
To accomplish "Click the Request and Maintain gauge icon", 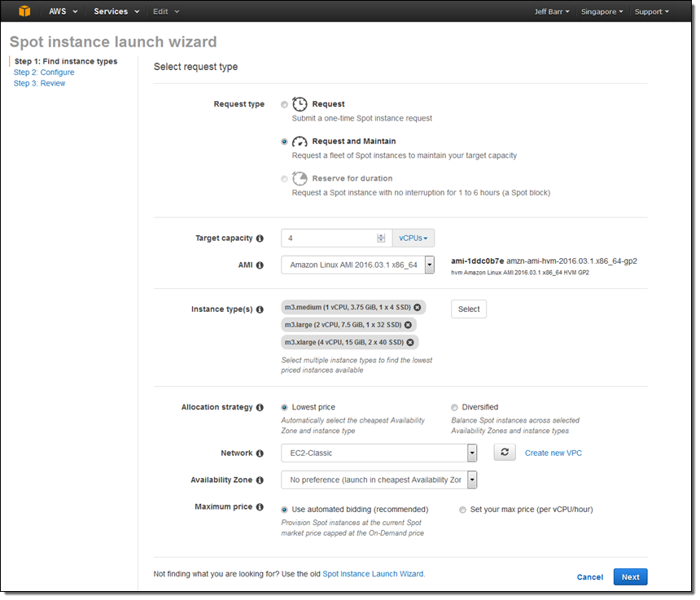I will 300,142.
